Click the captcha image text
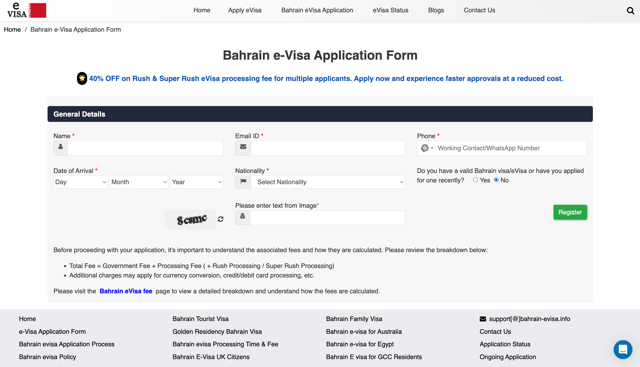The height and width of the screenshot is (367, 640). [x=191, y=220]
